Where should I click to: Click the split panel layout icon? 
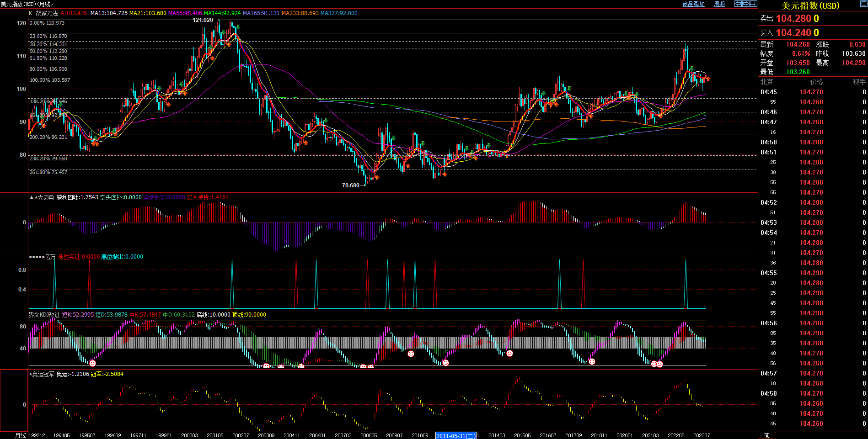(x=753, y=4)
